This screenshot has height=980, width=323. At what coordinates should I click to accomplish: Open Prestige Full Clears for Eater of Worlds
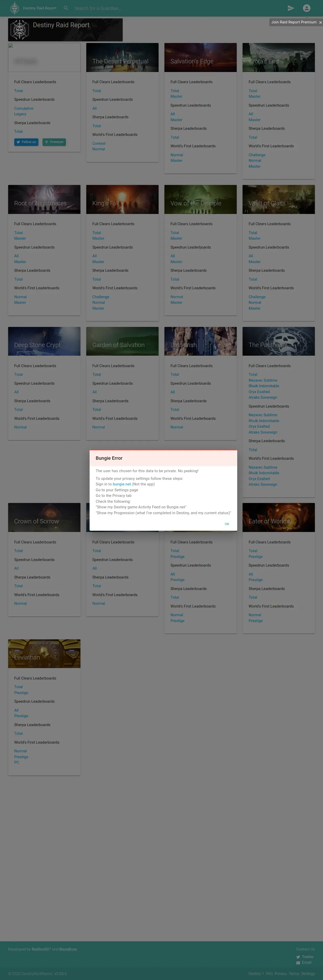[x=256, y=557]
